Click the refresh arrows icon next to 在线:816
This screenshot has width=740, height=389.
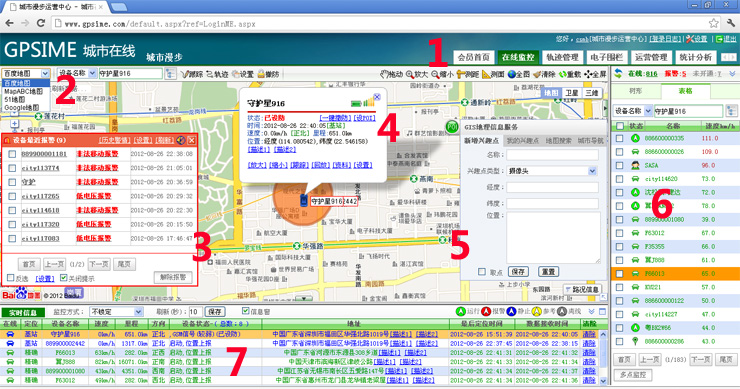pos(618,73)
